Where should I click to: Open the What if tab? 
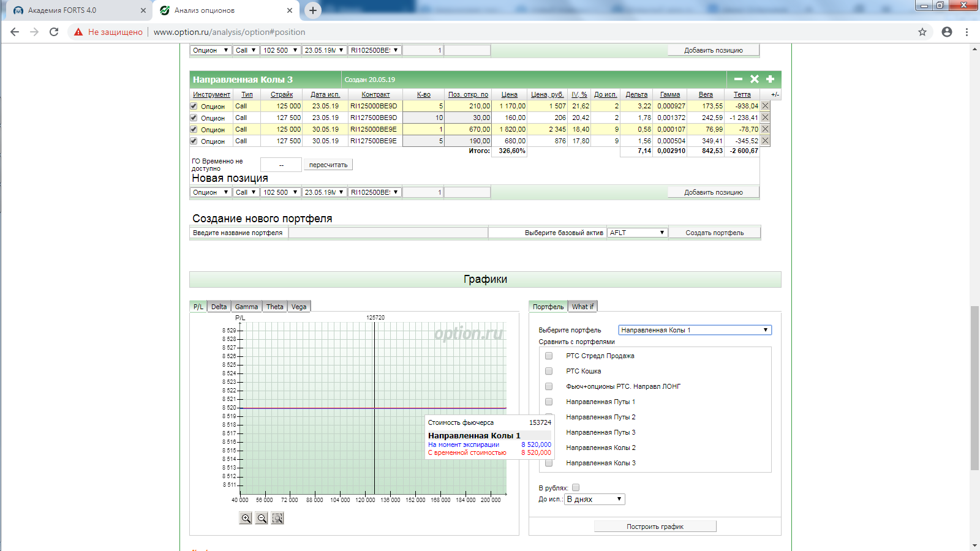pyautogui.click(x=582, y=307)
